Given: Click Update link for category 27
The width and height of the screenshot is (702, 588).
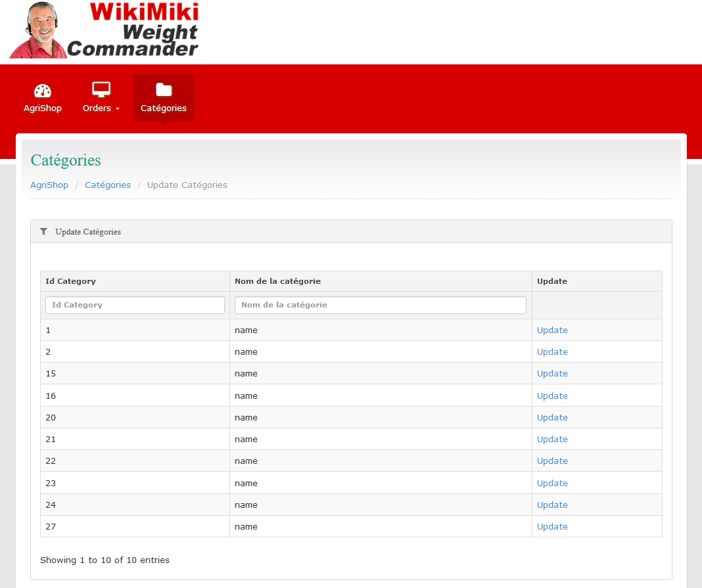Looking at the screenshot, I should click(x=552, y=527).
